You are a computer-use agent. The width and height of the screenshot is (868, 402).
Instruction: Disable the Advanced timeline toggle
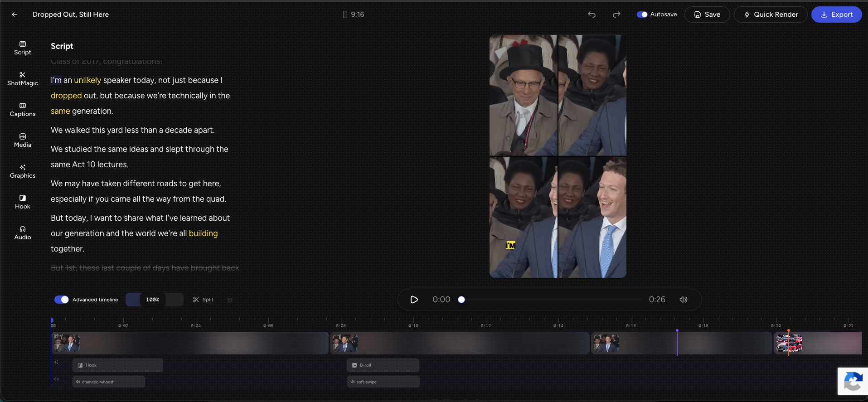coord(62,300)
